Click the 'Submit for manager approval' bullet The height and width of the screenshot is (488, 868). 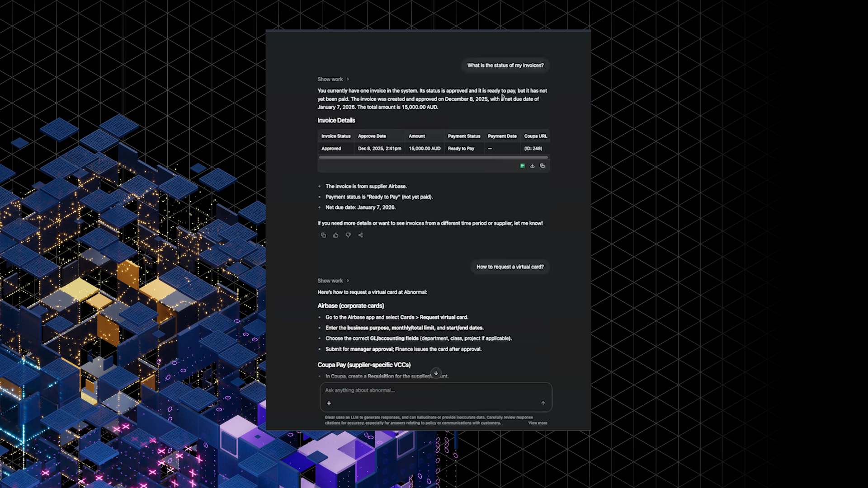[403, 349]
